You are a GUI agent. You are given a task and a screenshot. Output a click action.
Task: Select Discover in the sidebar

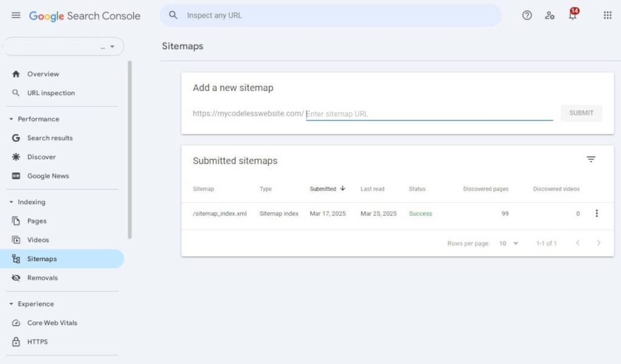[x=41, y=157]
